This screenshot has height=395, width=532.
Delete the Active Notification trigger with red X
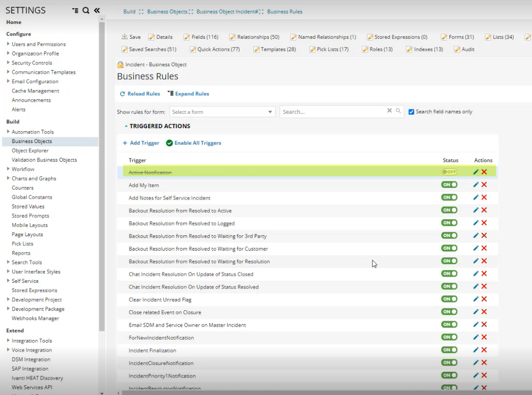[484, 172]
